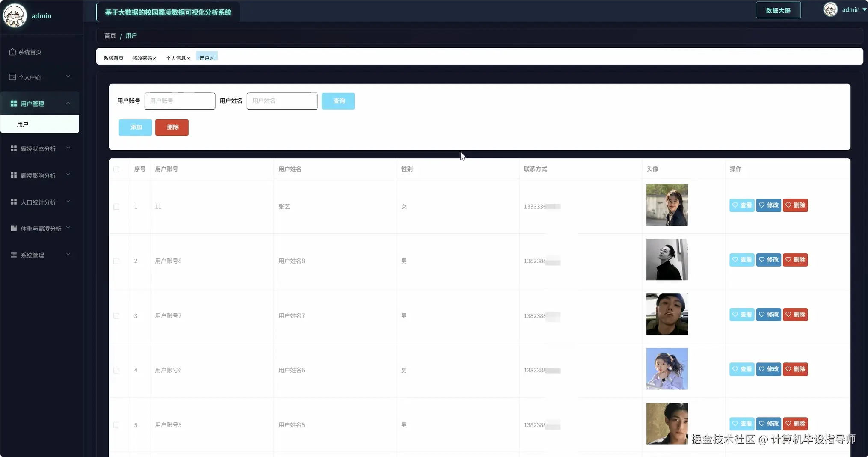This screenshot has width=868, height=457.
Task: Expand the 人口统计分析 chevron
Action: [x=68, y=201]
